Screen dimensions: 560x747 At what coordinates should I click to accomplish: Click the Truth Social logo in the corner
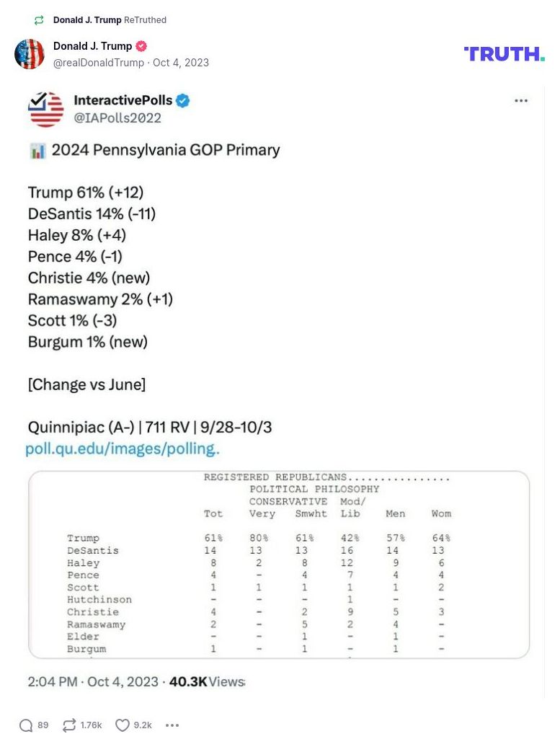coord(504,53)
